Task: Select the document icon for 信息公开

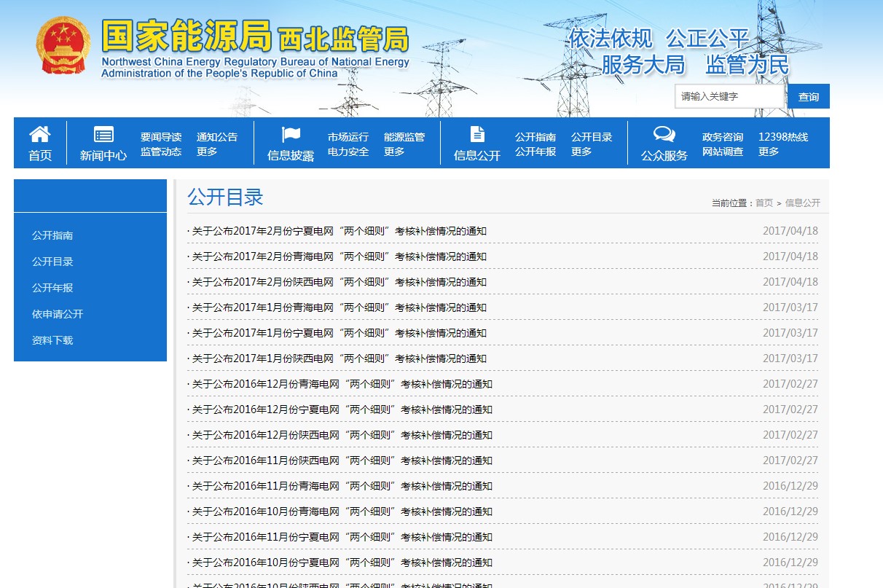Action: point(477,135)
